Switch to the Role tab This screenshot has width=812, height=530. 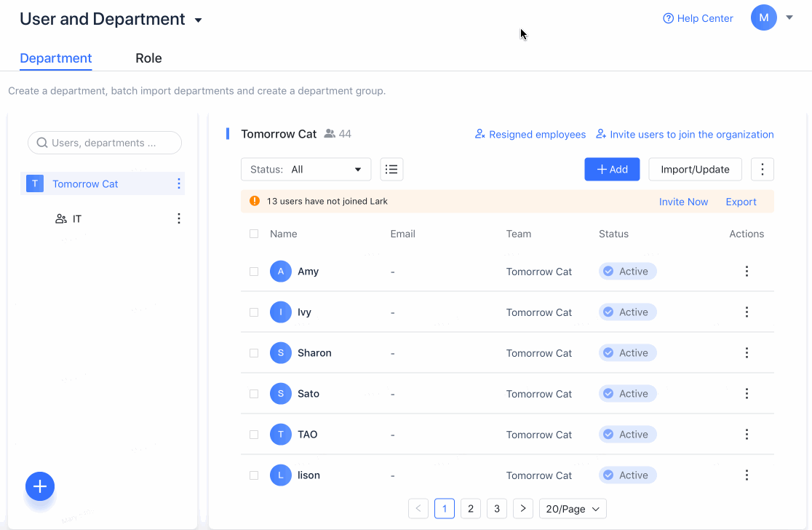pos(148,58)
